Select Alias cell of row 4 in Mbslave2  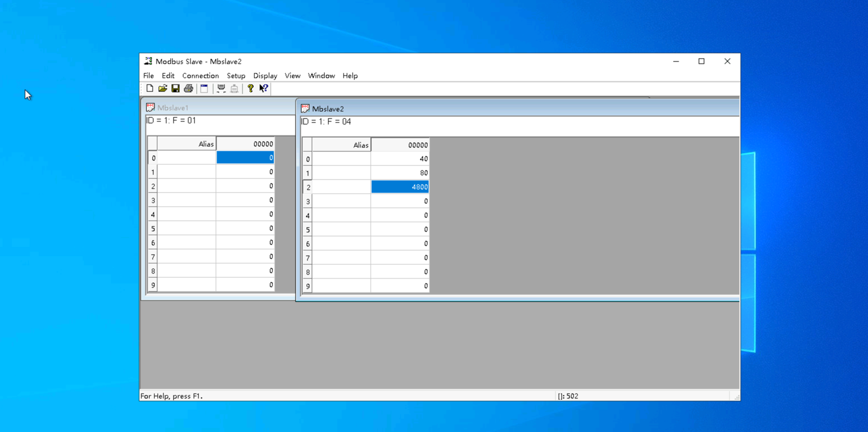pos(341,215)
